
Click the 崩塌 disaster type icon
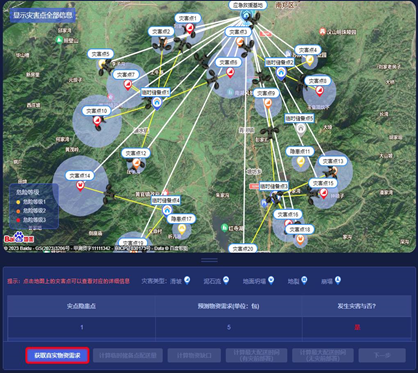(338, 280)
